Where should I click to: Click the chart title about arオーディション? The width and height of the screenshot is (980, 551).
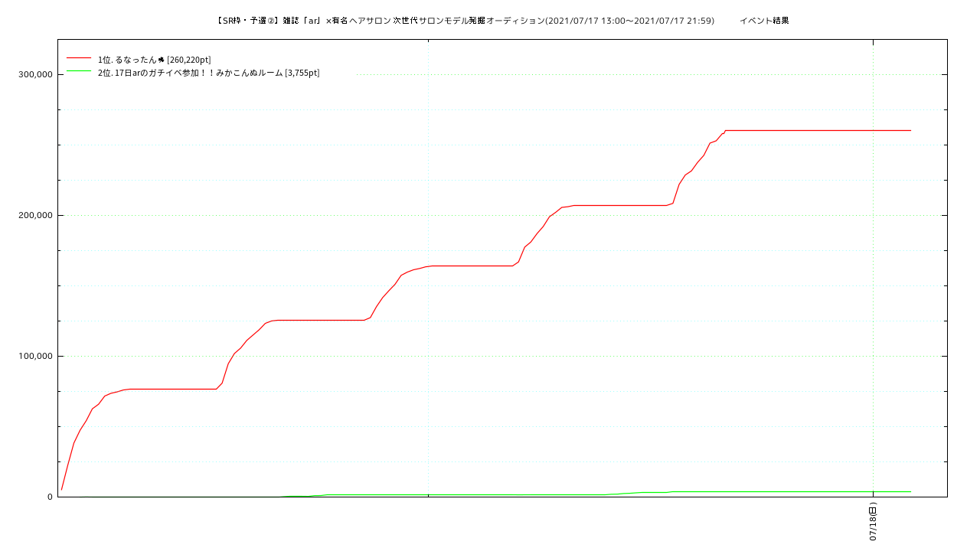click(465, 21)
